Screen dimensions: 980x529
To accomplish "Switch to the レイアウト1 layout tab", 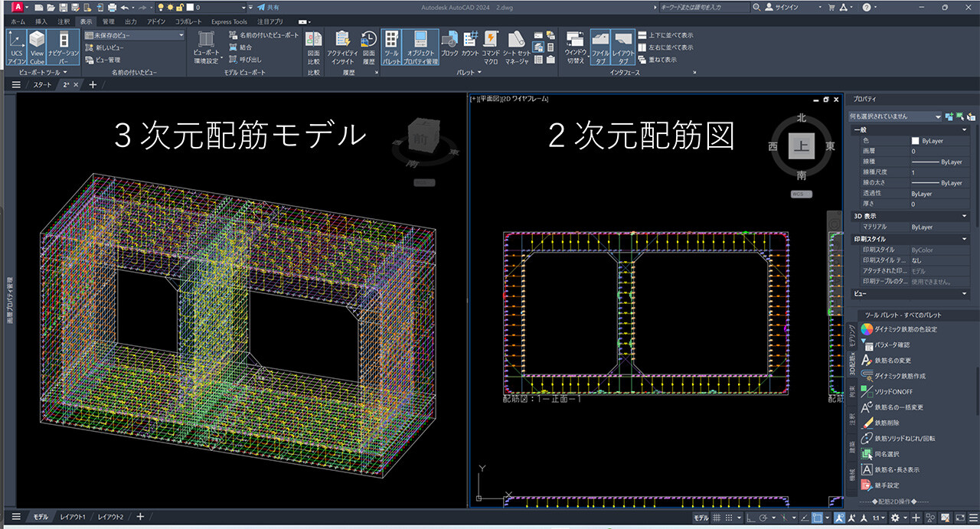I will point(73,517).
